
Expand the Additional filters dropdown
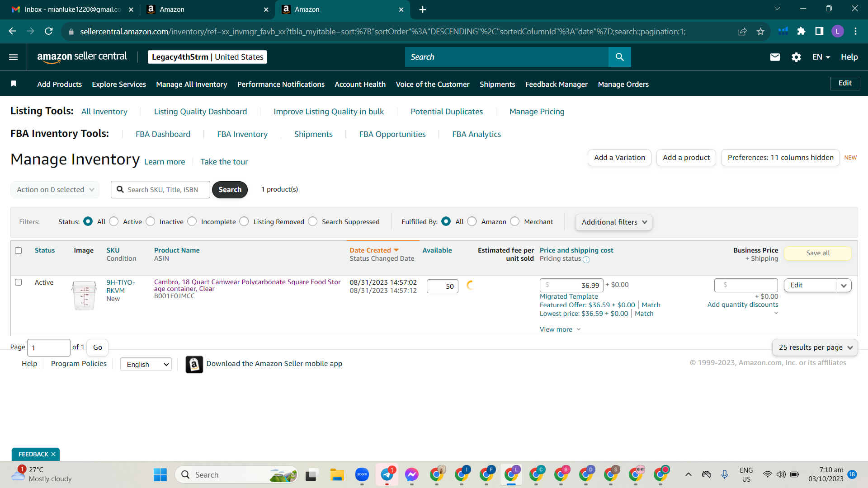613,222
